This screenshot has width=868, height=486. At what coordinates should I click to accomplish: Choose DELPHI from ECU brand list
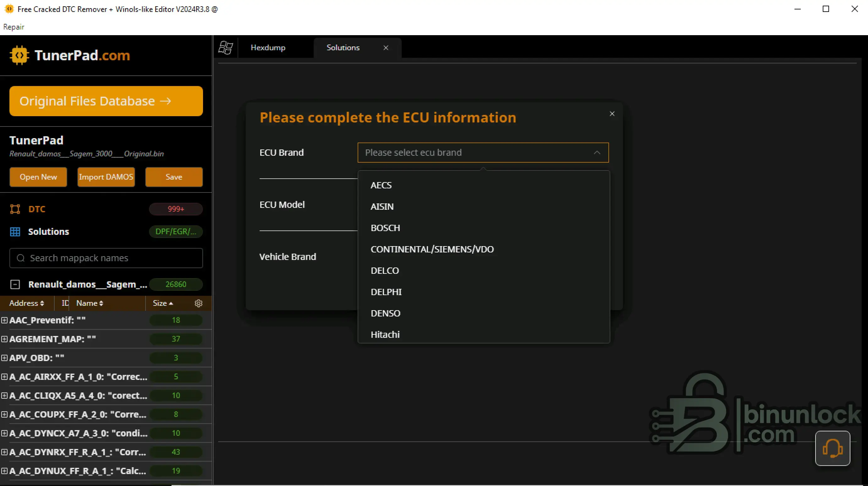484,292
